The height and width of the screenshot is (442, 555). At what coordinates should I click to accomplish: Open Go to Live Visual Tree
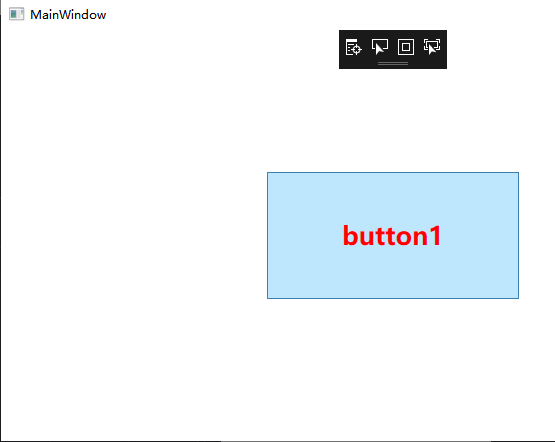click(353, 47)
